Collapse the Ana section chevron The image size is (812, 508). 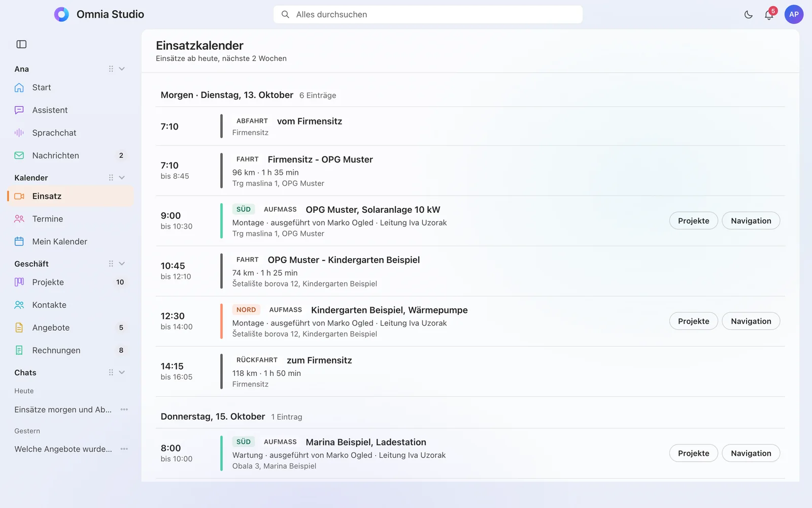click(x=122, y=69)
